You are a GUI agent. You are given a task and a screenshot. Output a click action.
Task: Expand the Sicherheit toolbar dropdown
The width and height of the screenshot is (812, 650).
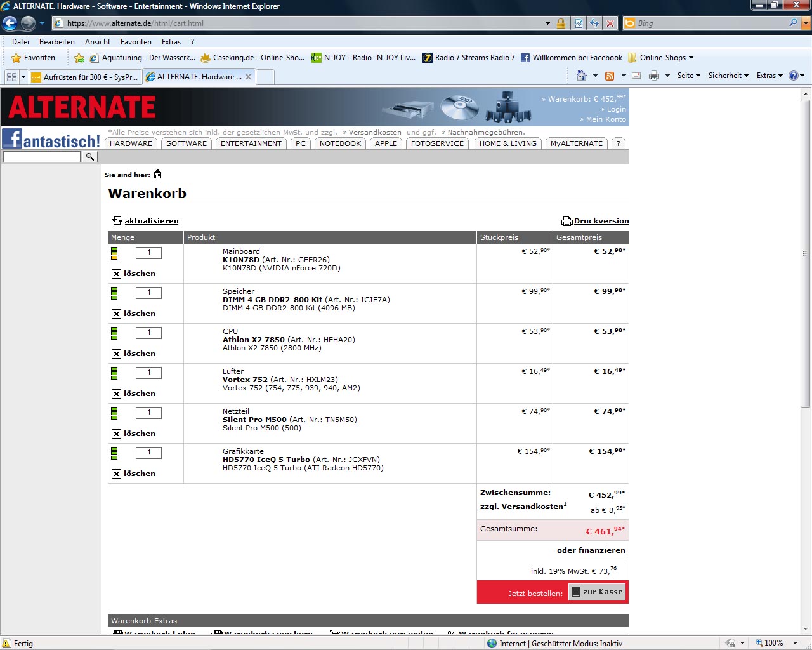click(x=728, y=76)
